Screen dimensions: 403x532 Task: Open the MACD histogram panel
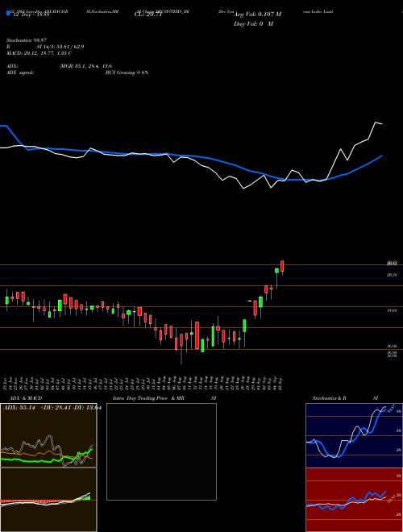point(48,500)
